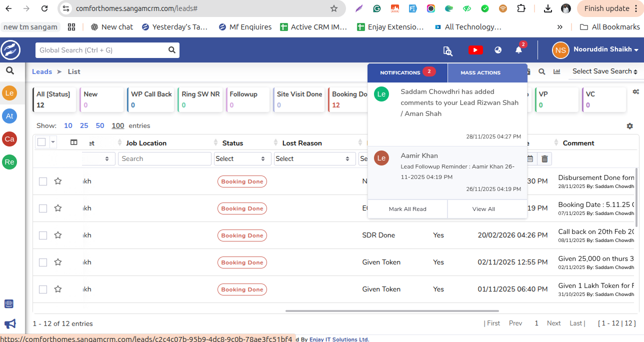Click the megaphone announcements icon in sidebar
The width and height of the screenshot is (644, 342).
9,324
